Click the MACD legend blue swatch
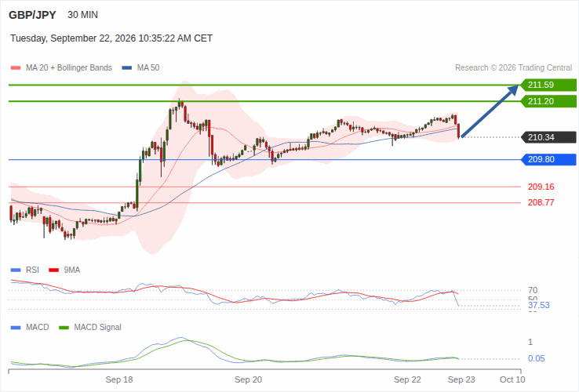This screenshot has height=392, width=579. click(16, 328)
